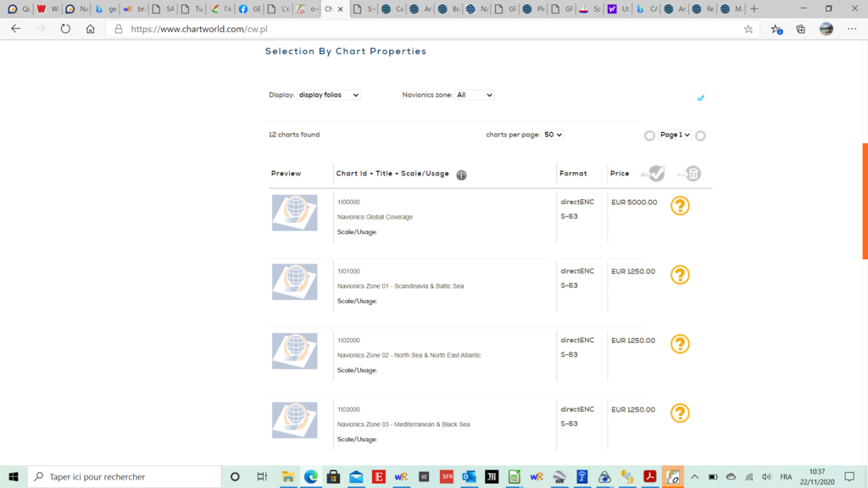Reload the chartworld page
The height and width of the screenshot is (488, 868).
click(65, 29)
